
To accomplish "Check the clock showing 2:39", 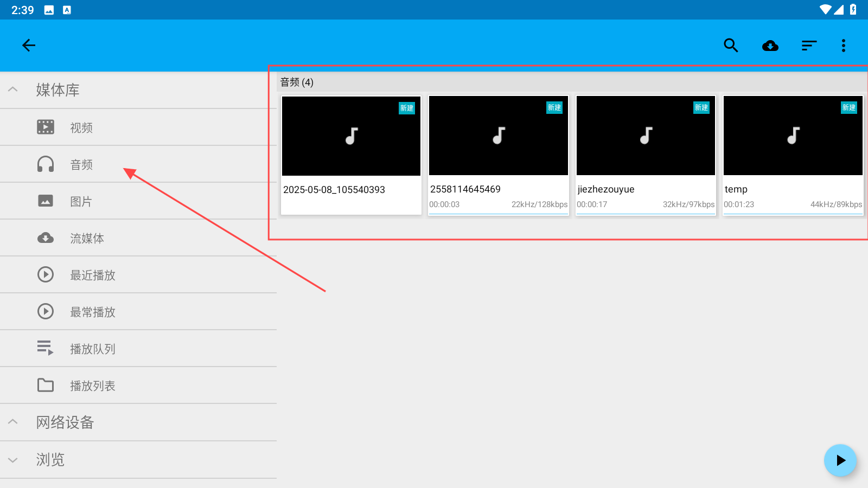I will tap(23, 10).
